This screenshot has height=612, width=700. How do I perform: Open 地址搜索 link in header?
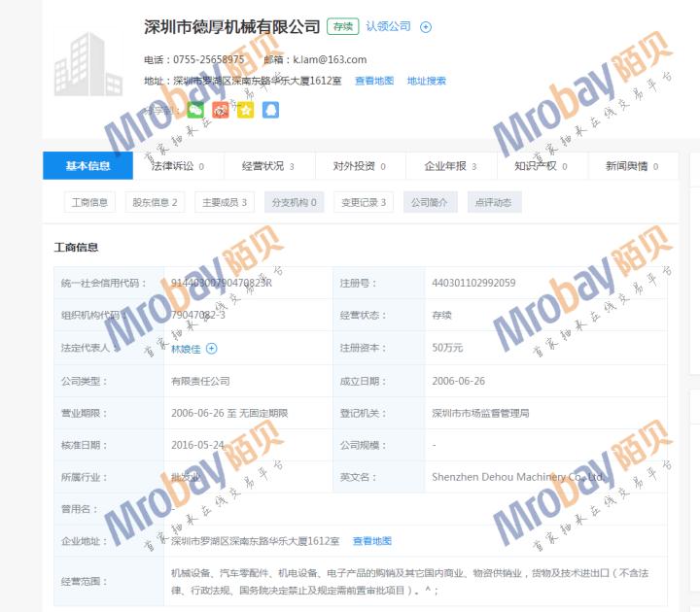point(426,81)
